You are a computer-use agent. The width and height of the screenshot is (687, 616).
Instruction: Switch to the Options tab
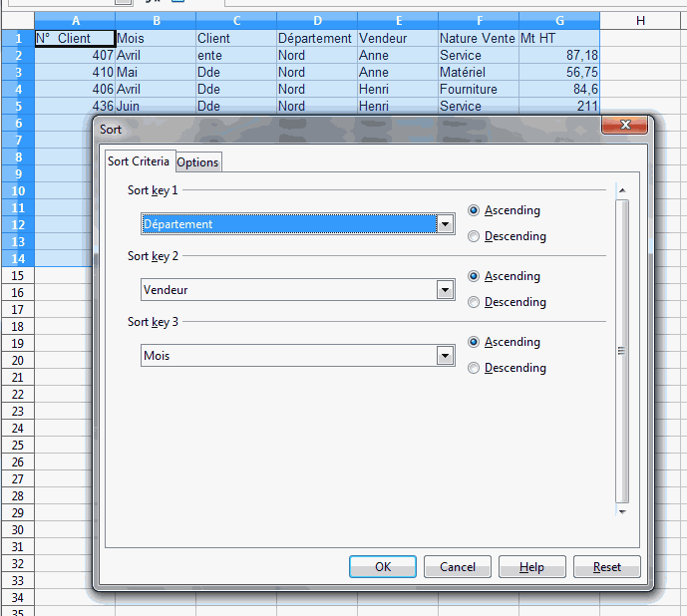(x=197, y=162)
